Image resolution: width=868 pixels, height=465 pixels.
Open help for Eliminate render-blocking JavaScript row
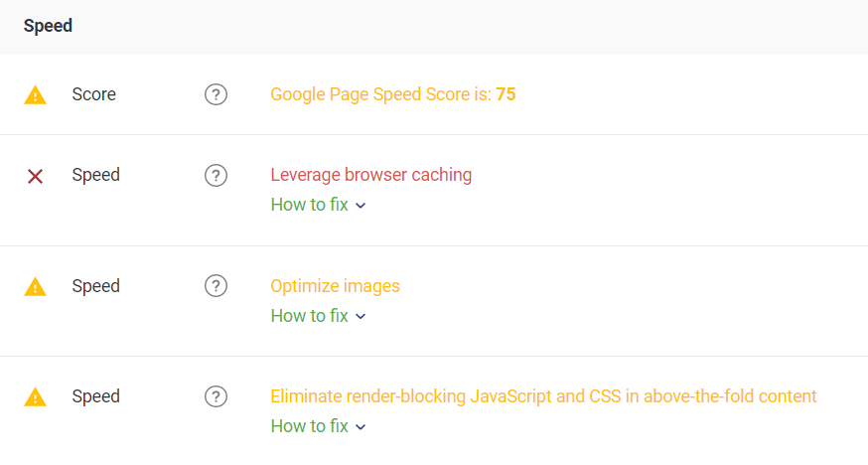tap(216, 396)
